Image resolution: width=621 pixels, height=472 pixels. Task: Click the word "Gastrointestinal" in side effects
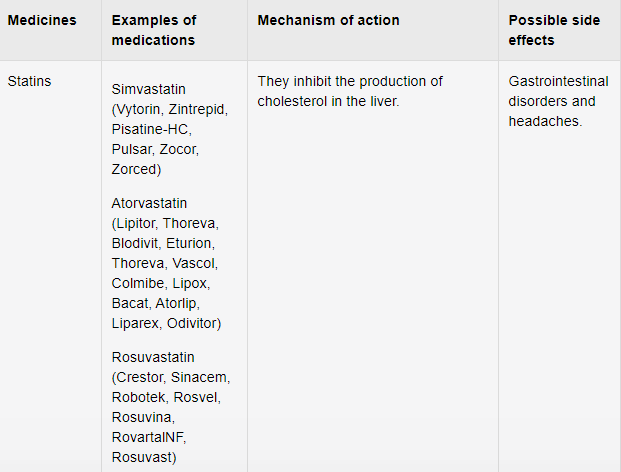pos(558,81)
